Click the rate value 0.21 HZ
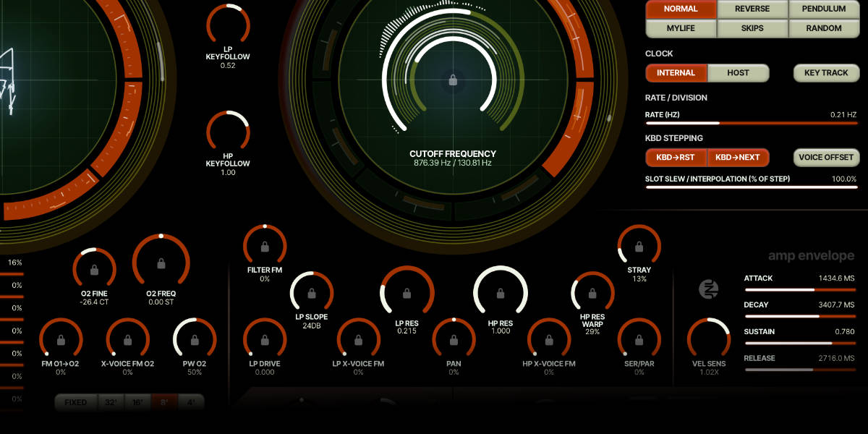 pyautogui.click(x=843, y=114)
